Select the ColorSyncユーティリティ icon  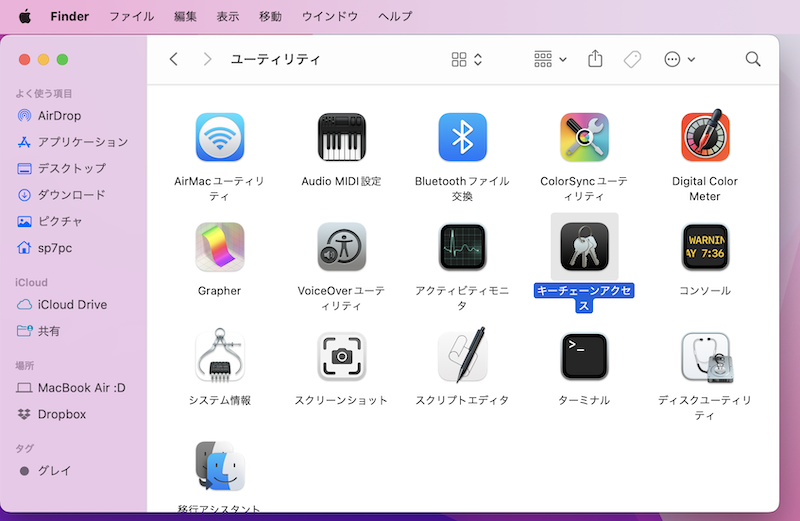584,137
